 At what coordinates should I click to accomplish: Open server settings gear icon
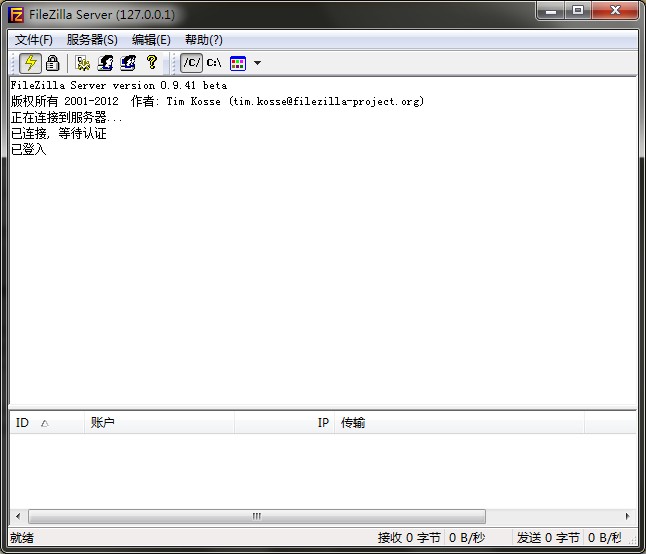pos(83,63)
